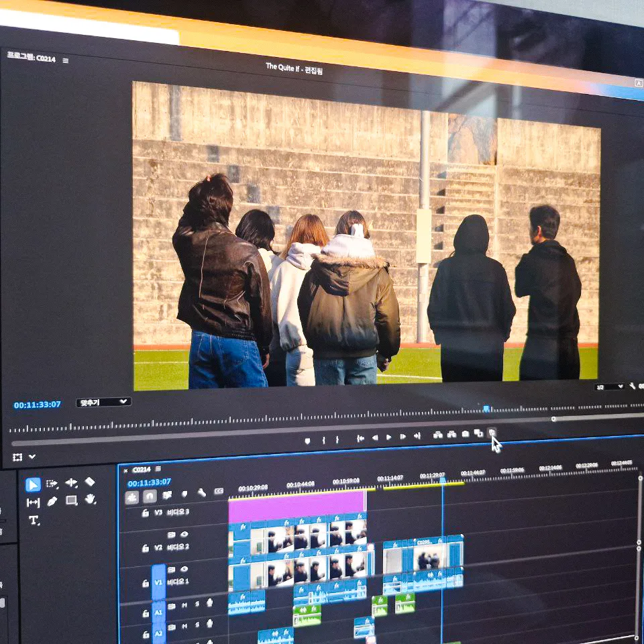Screen dimensions: 644x644
Task: Click the Program monitor playhead marker
Action: coord(486,408)
